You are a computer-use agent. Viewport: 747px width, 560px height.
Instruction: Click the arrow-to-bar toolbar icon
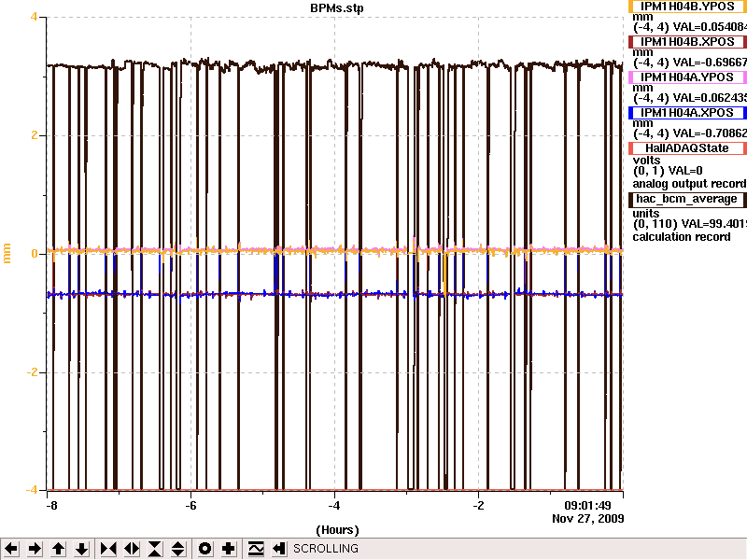(x=278, y=549)
